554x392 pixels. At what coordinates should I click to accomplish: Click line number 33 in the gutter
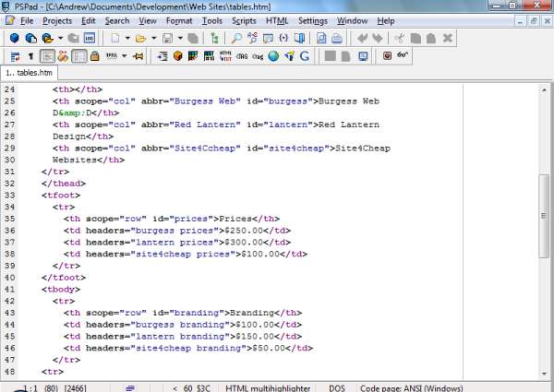(9, 196)
